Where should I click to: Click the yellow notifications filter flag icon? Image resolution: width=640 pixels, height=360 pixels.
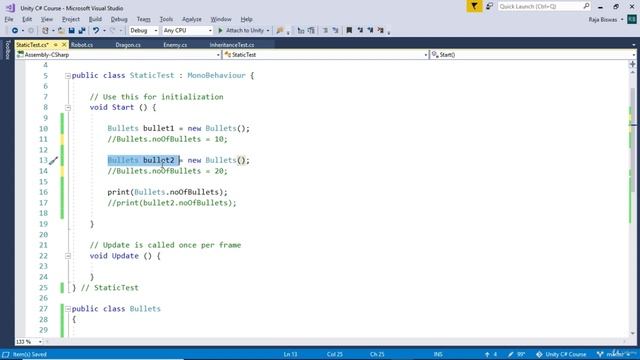point(474,6)
